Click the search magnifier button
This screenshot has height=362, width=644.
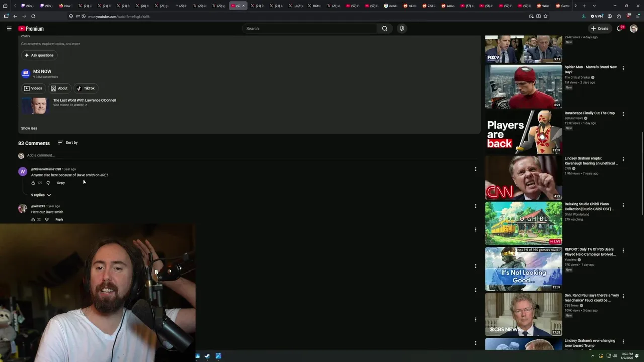click(x=385, y=29)
